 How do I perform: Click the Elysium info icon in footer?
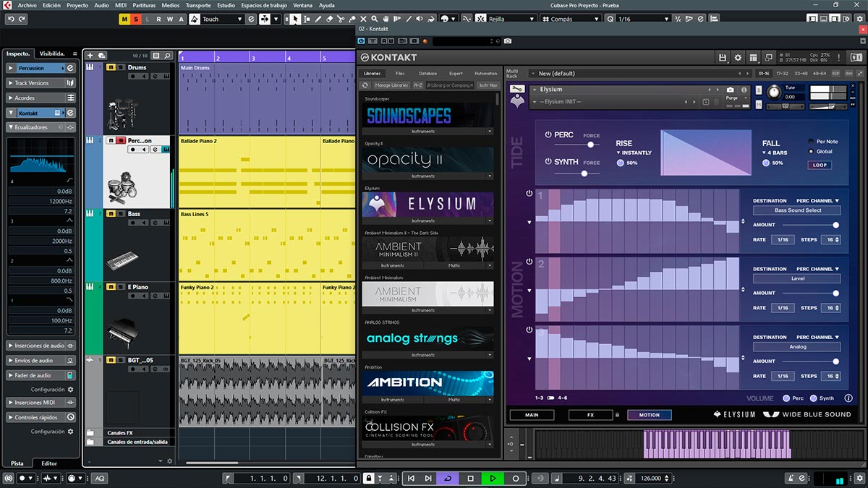[848, 398]
